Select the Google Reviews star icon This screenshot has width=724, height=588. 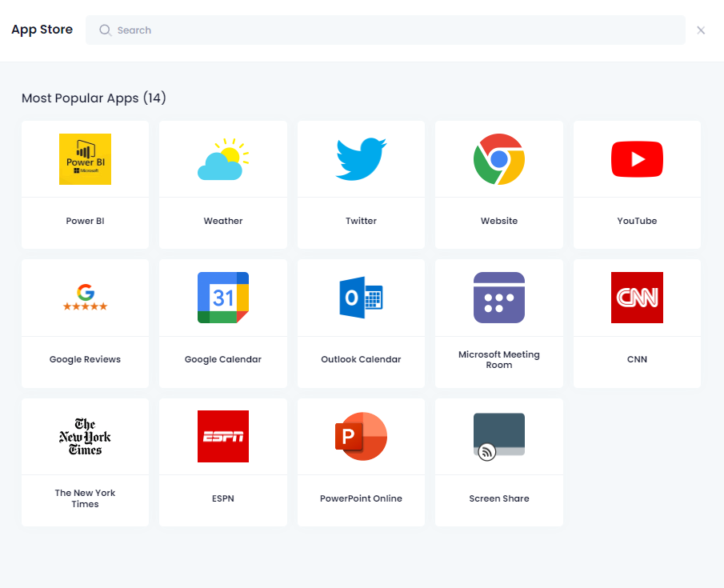coord(85,298)
